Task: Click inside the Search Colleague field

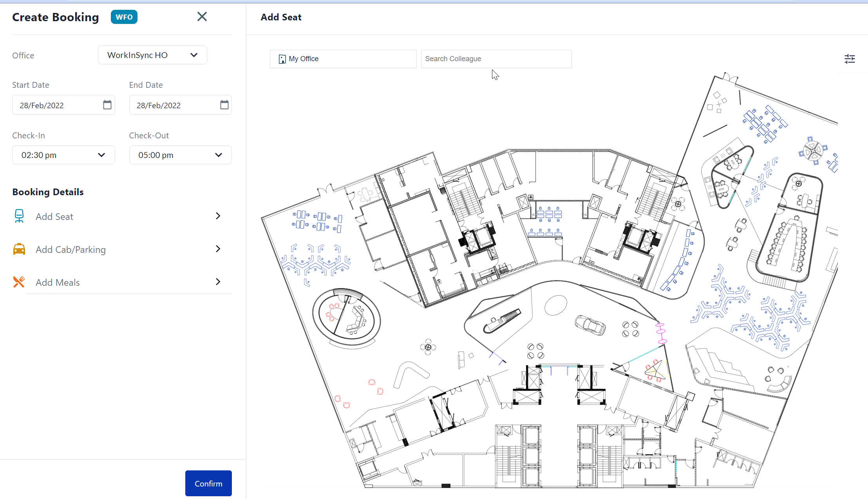Action: [x=496, y=59]
